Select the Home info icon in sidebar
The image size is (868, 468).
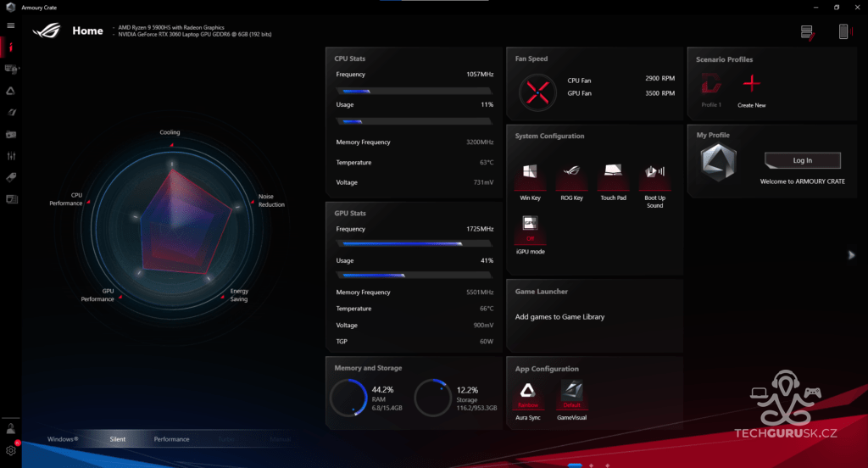(x=10, y=47)
